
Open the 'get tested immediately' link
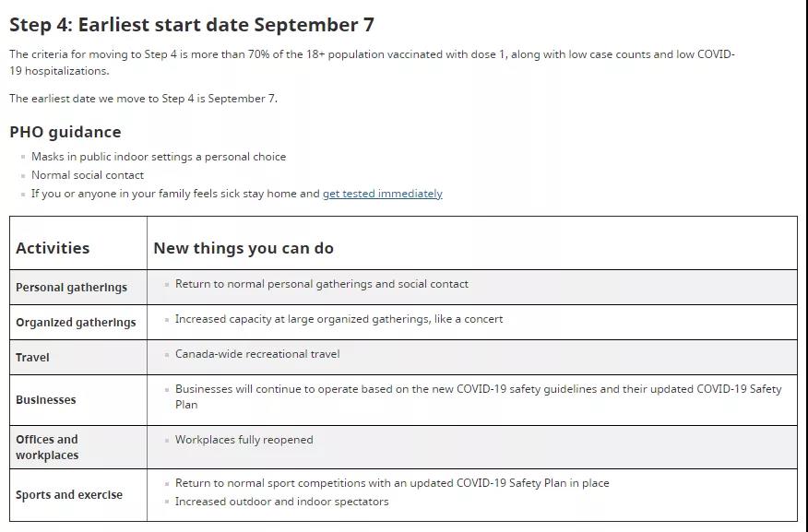(x=382, y=194)
